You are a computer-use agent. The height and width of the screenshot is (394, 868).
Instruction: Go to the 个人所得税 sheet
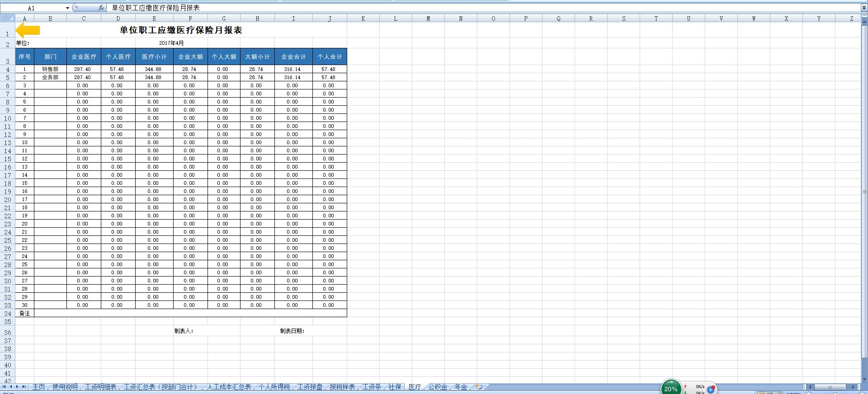[274, 387]
